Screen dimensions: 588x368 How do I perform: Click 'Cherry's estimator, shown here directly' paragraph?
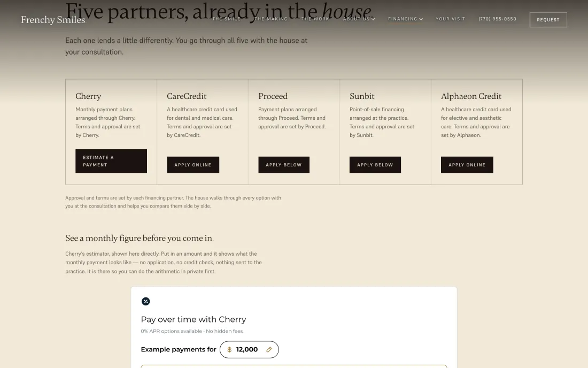pyautogui.click(x=164, y=263)
